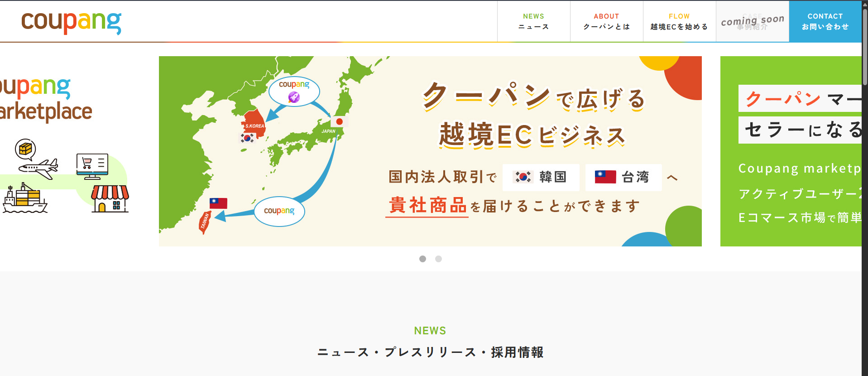Image resolution: width=868 pixels, height=376 pixels.
Task: Select the 台湾 country option
Action: tap(623, 177)
